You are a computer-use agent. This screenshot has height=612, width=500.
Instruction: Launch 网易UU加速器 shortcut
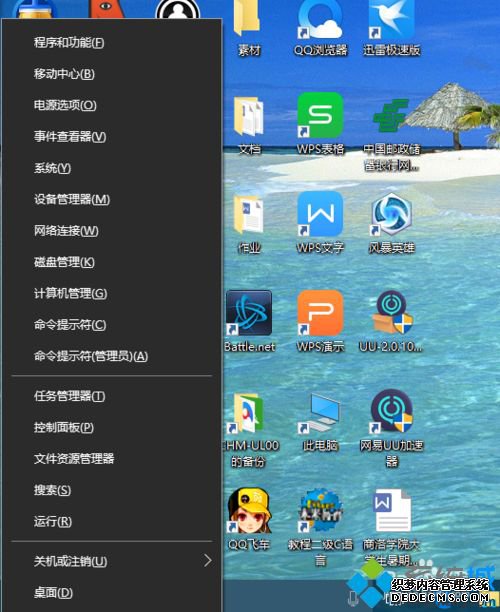pos(391,411)
